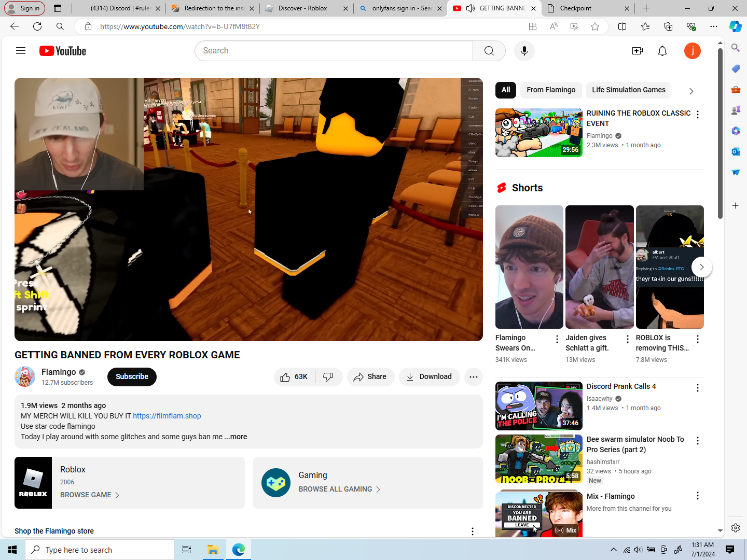Screen dimensions: 747x560
Task: Refresh the page in Edge
Action: point(37,26)
